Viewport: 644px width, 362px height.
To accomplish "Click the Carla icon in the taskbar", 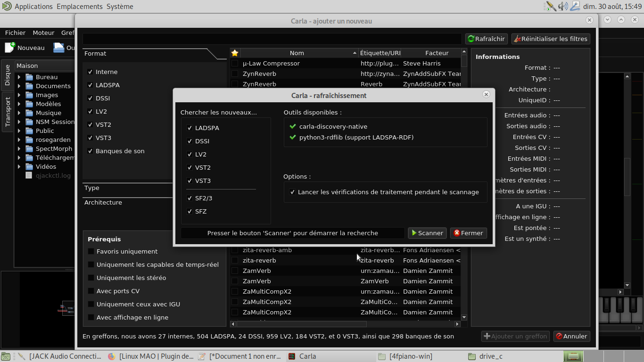I will (292, 356).
